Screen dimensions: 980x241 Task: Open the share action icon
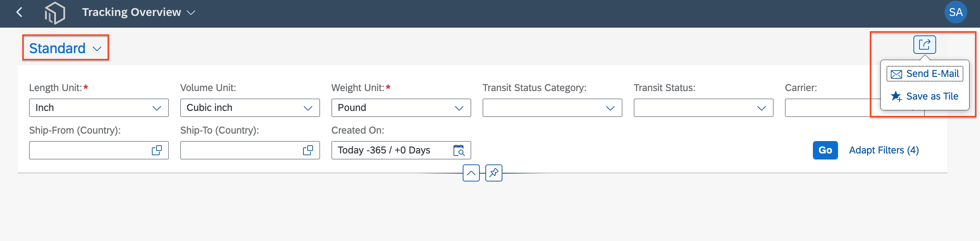click(924, 45)
